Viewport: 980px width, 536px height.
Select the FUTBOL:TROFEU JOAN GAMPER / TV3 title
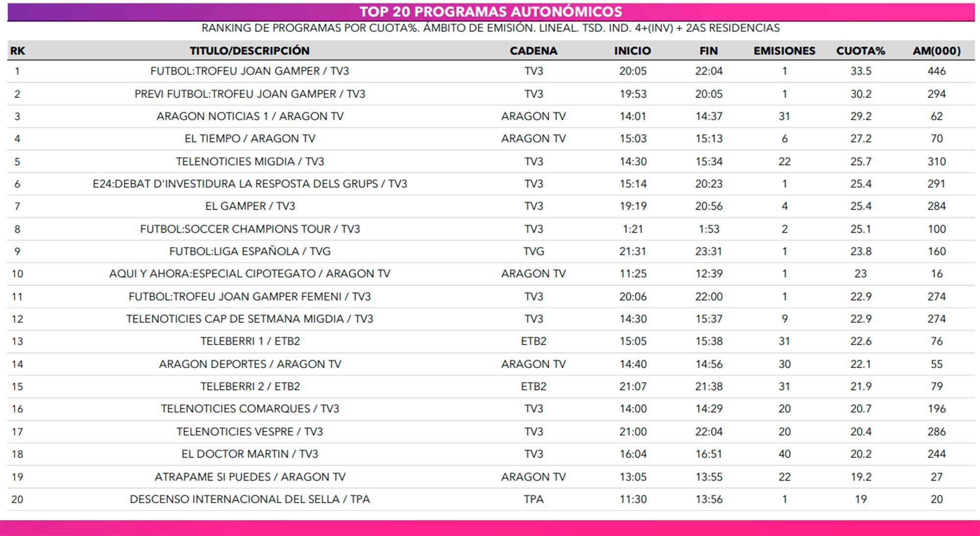pos(249,71)
